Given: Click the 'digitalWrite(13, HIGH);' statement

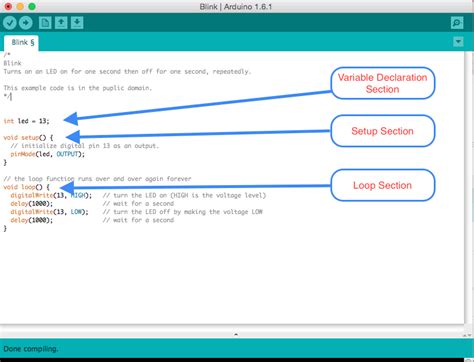Looking at the screenshot, I should (x=51, y=195).
